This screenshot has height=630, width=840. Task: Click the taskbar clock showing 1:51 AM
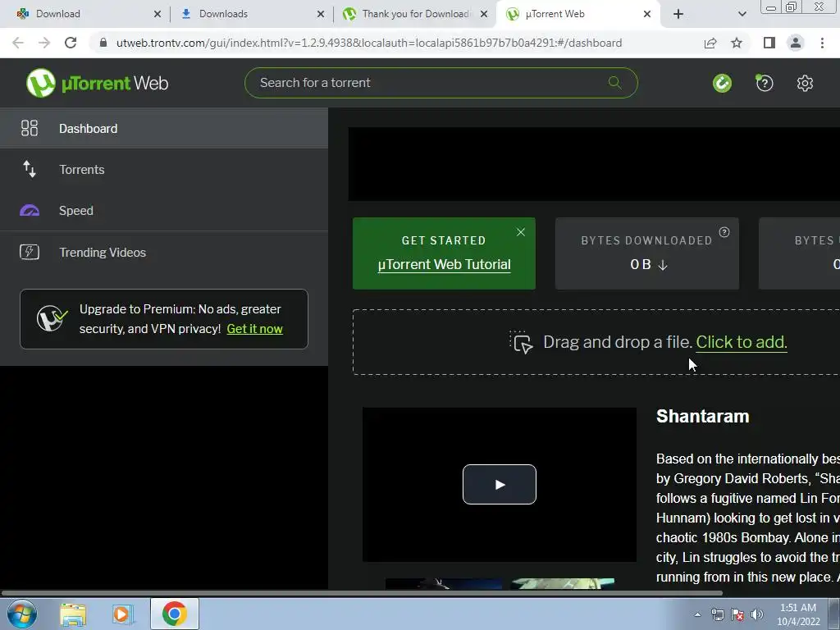[798, 614]
